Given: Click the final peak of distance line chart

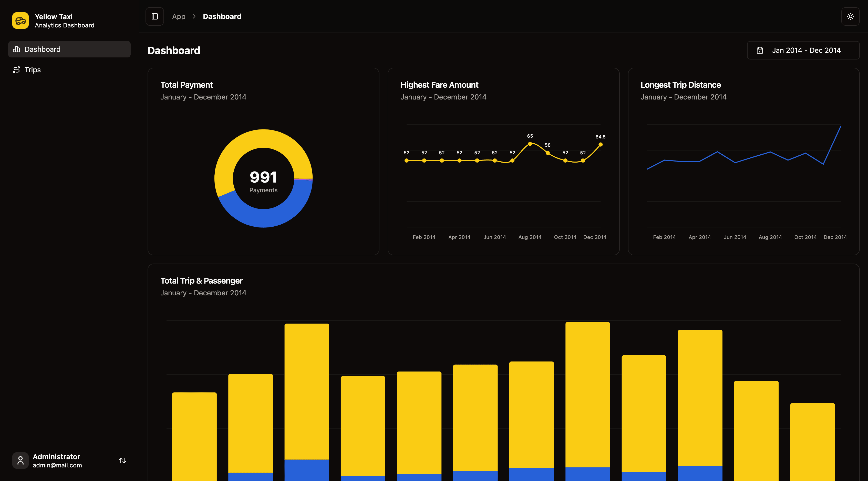Looking at the screenshot, I should pyautogui.click(x=840, y=126).
